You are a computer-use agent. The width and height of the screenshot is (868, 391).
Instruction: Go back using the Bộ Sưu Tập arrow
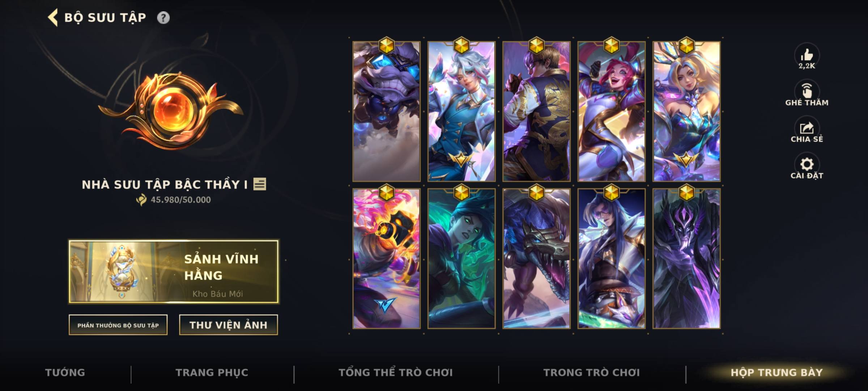(53, 17)
